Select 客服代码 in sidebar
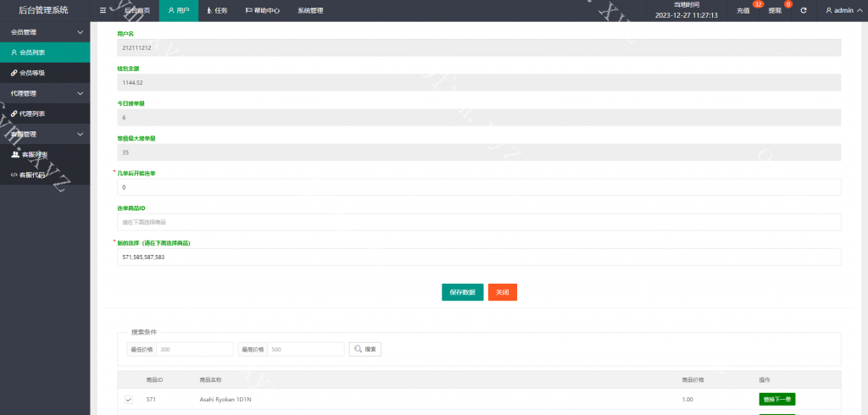This screenshot has height=415, width=868. coord(45,174)
